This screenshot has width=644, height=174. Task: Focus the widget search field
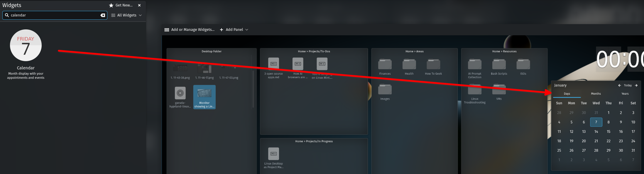point(55,15)
